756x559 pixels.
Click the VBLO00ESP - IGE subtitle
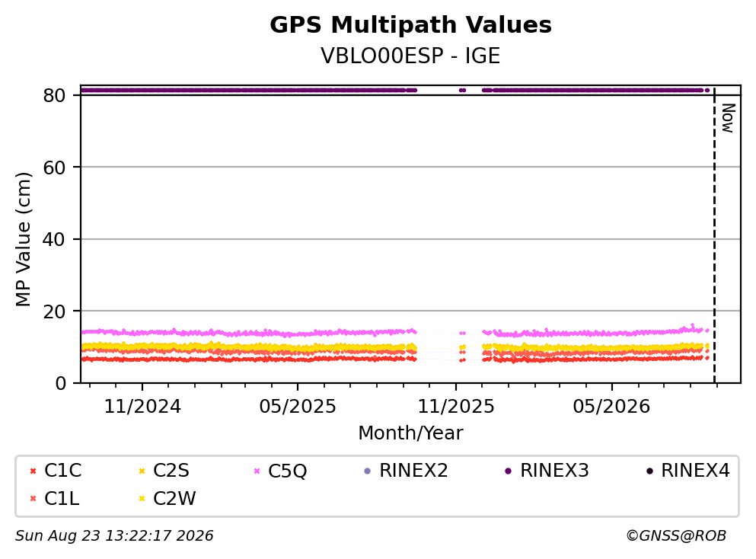point(410,56)
